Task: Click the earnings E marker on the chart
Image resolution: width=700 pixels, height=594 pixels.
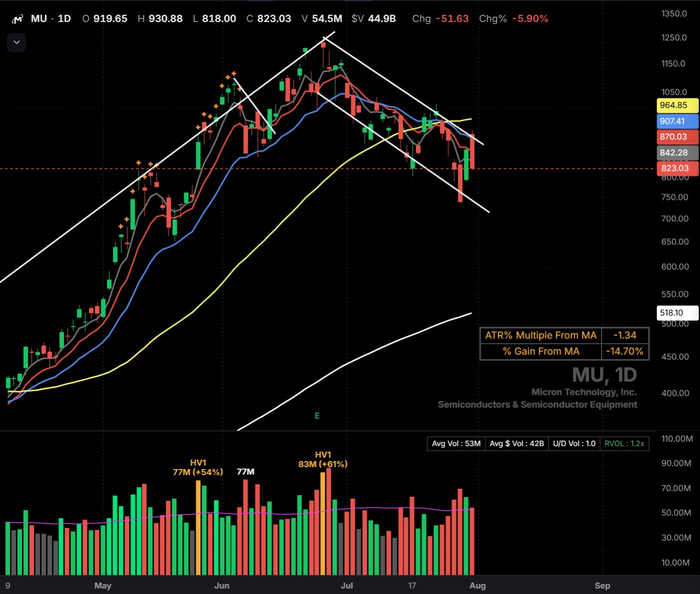Action: [317, 416]
